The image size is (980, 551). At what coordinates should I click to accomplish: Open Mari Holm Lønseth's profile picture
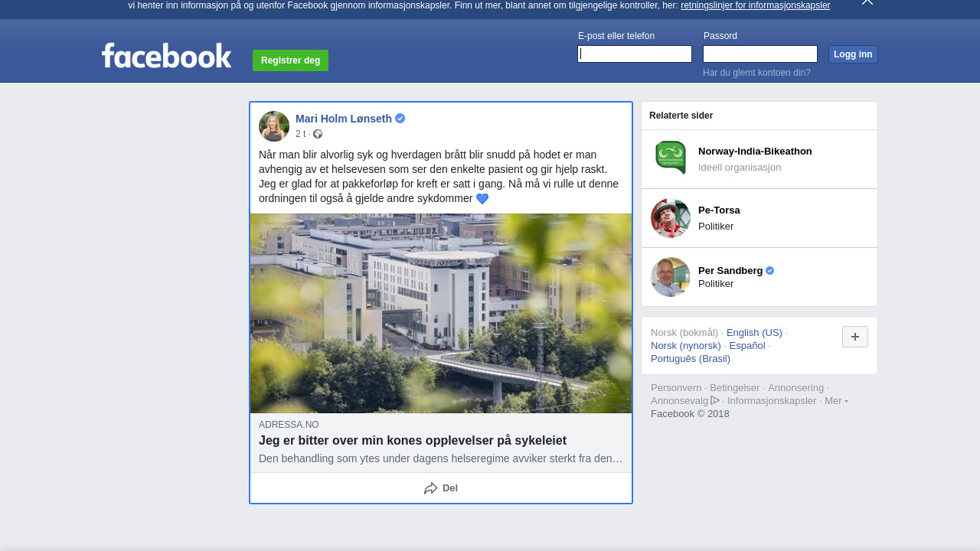274,126
